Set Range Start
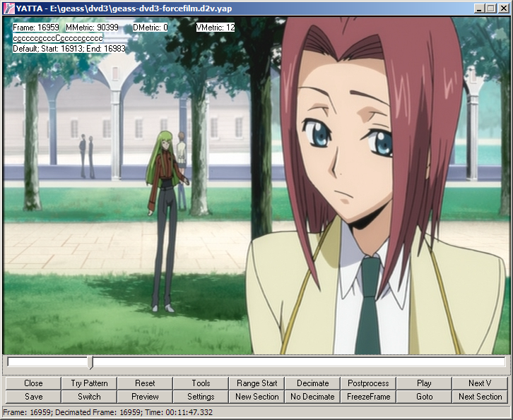513x420 pixels. coord(256,383)
